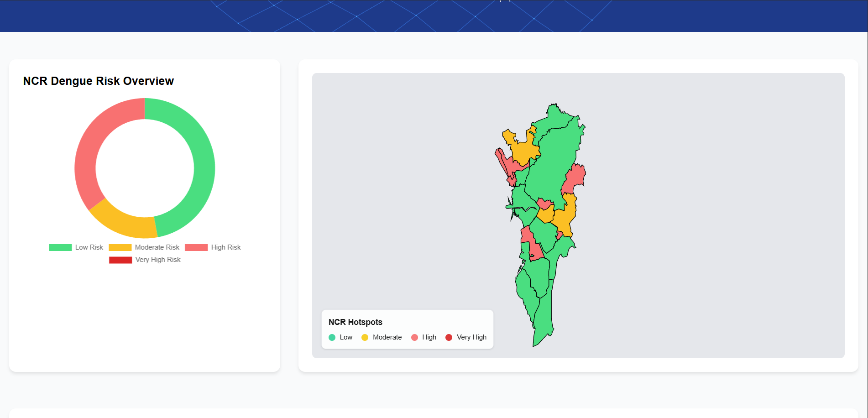The image size is (868, 418).
Task: Toggle the Low Risk legend entry
Action: pos(76,247)
